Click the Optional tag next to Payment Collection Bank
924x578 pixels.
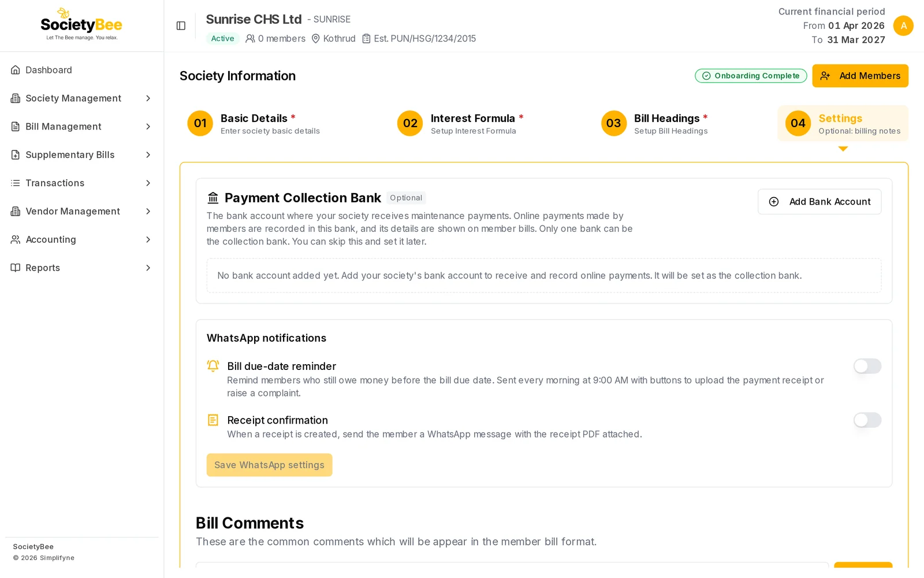point(406,198)
